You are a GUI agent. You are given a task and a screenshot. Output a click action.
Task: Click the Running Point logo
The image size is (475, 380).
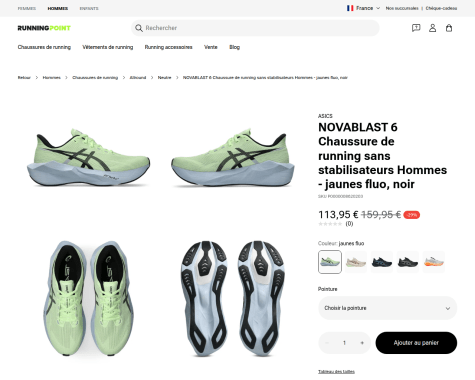point(44,28)
